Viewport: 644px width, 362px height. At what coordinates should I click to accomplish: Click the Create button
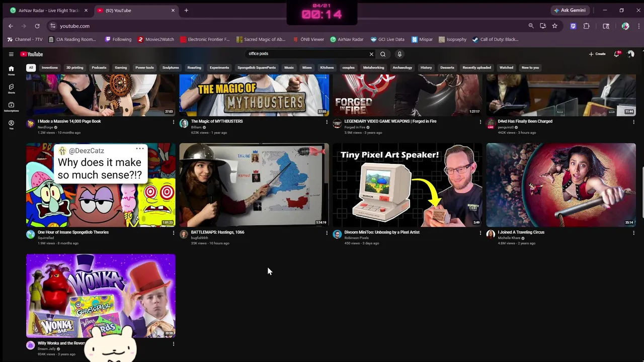pyautogui.click(x=597, y=54)
